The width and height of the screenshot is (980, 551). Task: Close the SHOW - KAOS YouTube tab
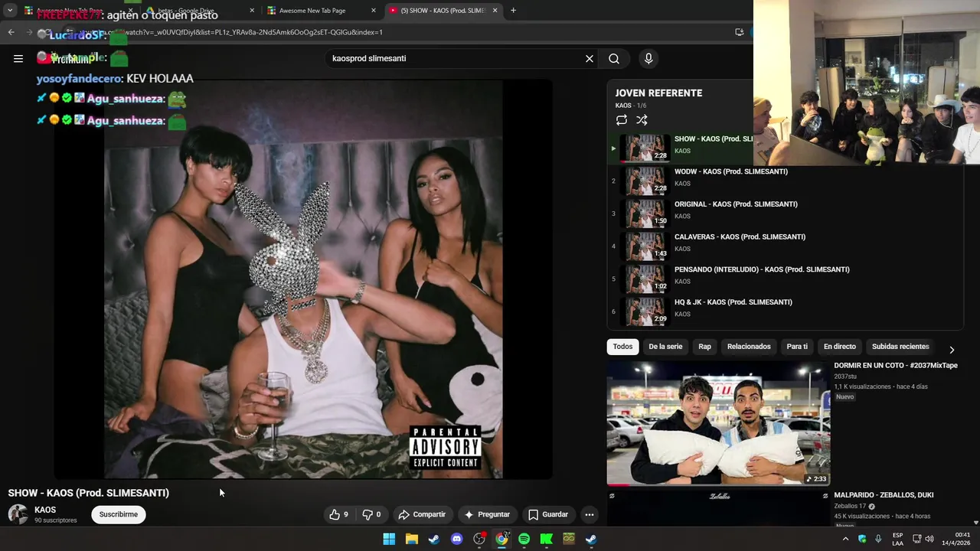(x=495, y=10)
